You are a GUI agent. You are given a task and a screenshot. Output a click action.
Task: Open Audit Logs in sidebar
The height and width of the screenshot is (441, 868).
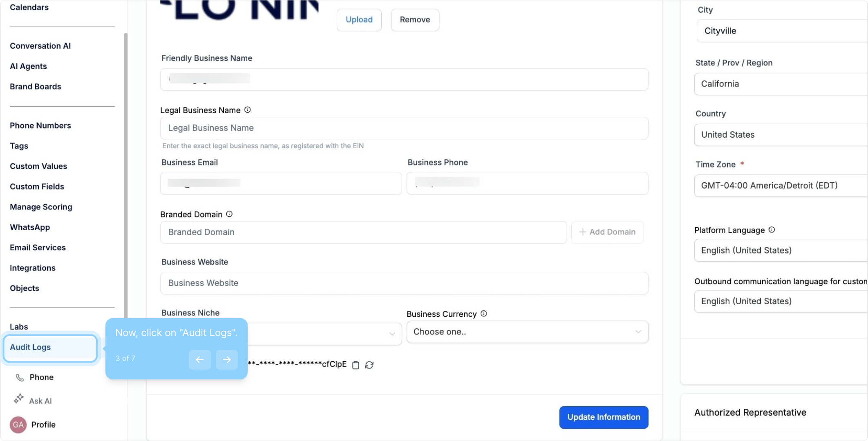click(x=31, y=347)
